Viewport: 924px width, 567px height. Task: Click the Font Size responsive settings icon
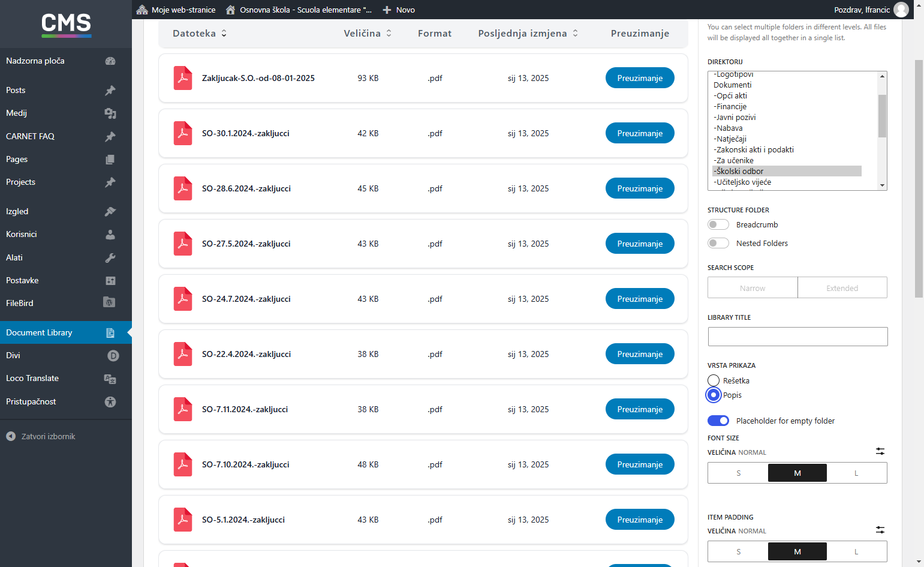pos(880,451)
